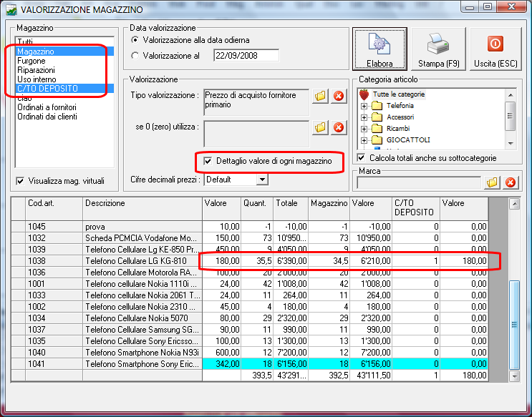Click the window title bar app icon
This screenshot has width=532, height=417.
(11, 9)
